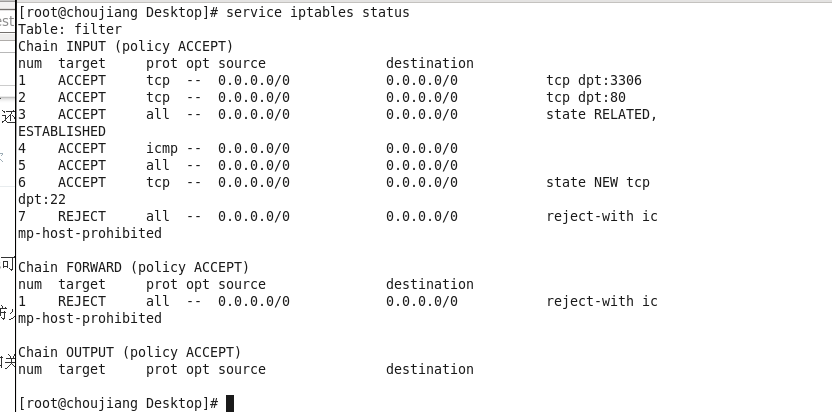Click 'tcp dpt:80' in rule 2
832x412 pixels.
coord(586,97)
